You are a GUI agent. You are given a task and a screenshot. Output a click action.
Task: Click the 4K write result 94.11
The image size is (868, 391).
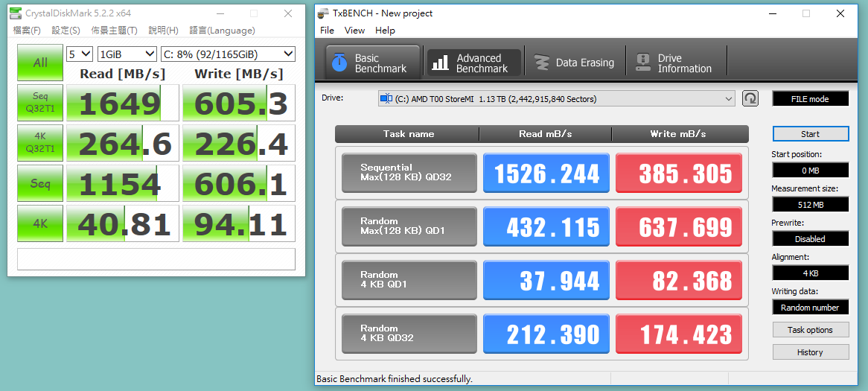(x=239, y=223)
